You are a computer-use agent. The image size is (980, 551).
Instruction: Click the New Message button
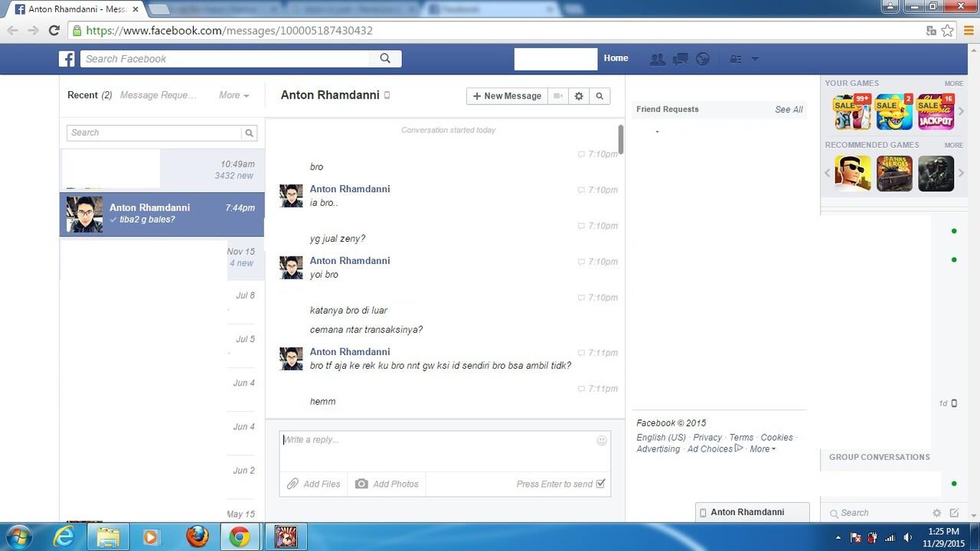507,96
